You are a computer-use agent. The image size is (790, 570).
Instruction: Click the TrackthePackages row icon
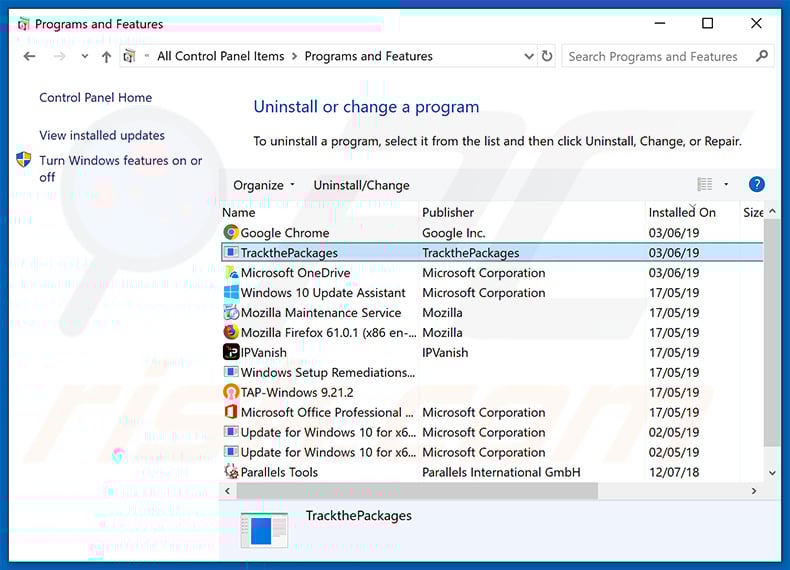(231, 252)
